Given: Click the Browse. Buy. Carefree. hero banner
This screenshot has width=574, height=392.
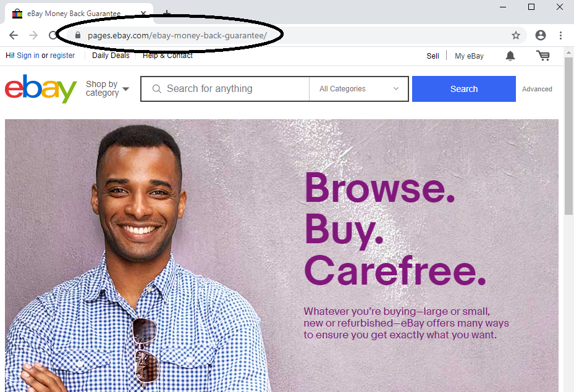Looking at the screenshot, I should [x=282, y=256].
